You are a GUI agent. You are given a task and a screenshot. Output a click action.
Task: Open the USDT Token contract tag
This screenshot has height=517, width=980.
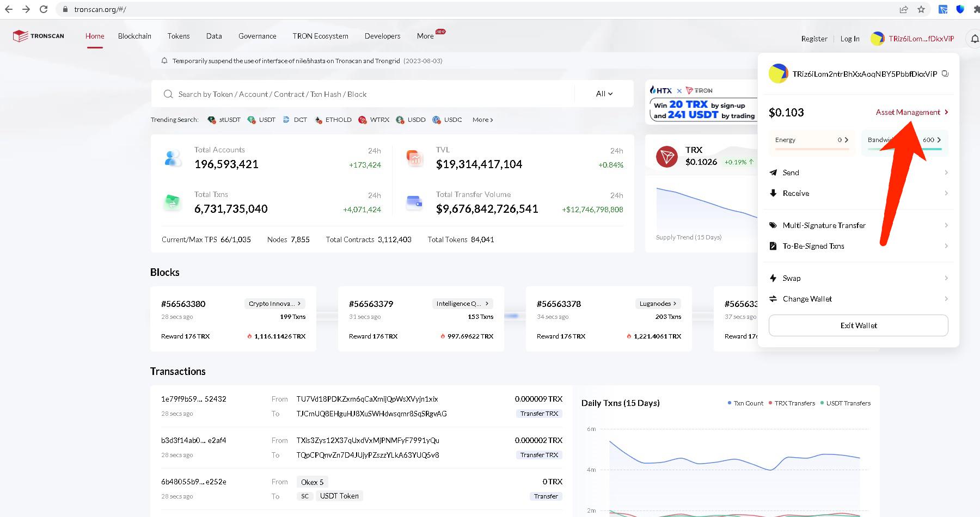[339, 496]
